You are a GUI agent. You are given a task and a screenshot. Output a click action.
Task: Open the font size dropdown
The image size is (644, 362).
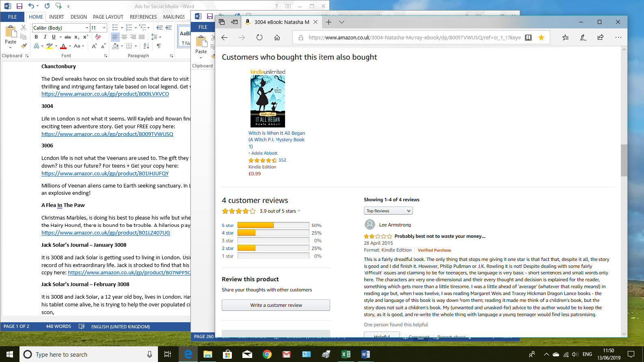click(104, 28)
